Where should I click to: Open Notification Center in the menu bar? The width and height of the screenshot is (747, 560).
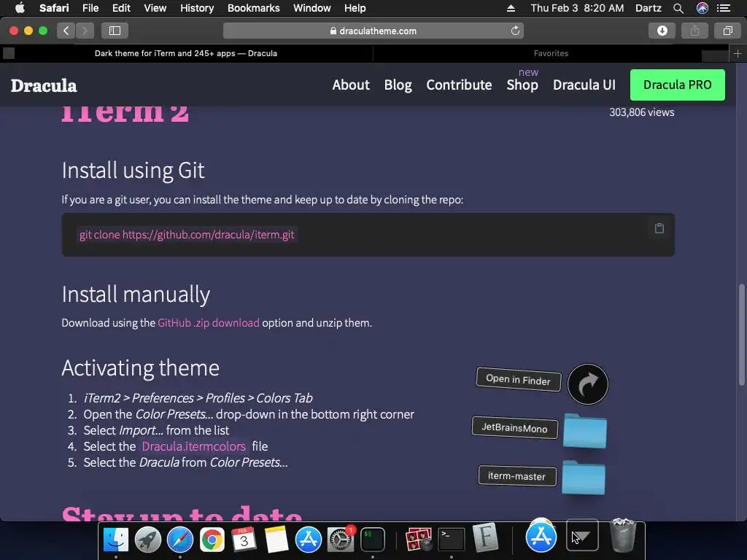724,8
